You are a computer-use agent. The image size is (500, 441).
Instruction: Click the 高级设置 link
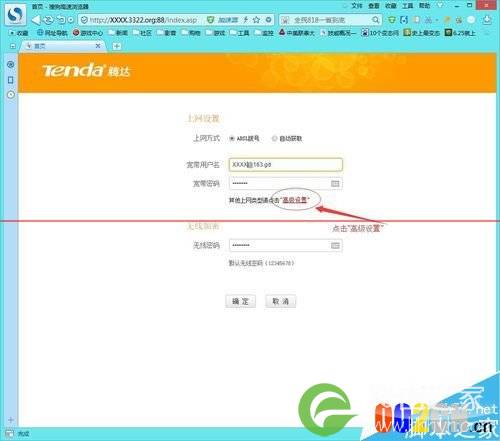coord(295,200)
